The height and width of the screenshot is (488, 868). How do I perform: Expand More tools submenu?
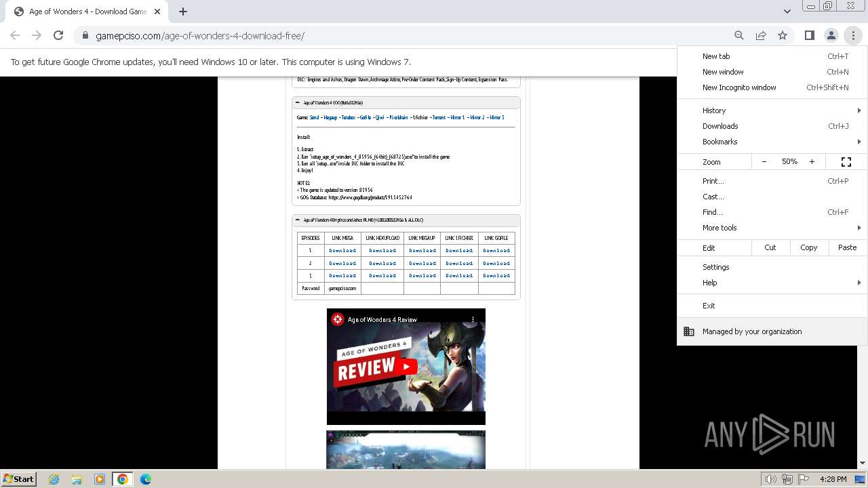[x=772, y=228]
